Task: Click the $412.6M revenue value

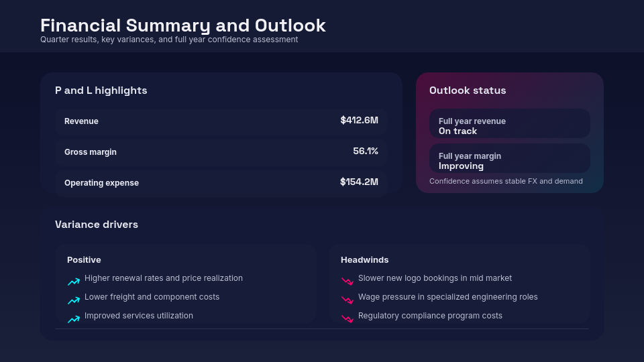Action: [x=359, y=121]
